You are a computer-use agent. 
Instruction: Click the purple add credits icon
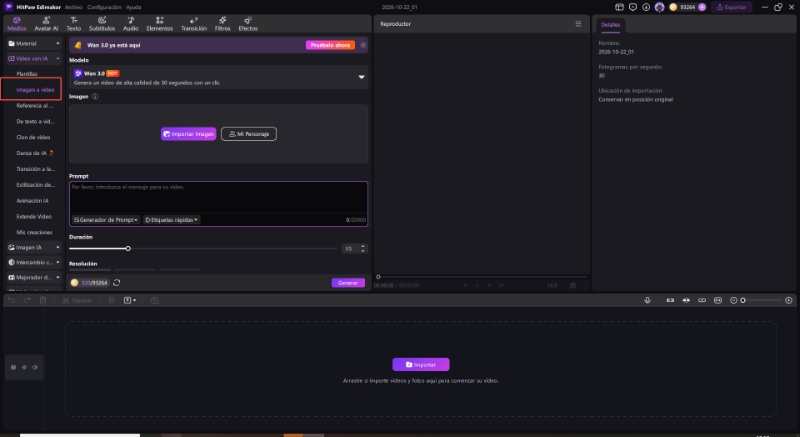[x=702, y=7]
